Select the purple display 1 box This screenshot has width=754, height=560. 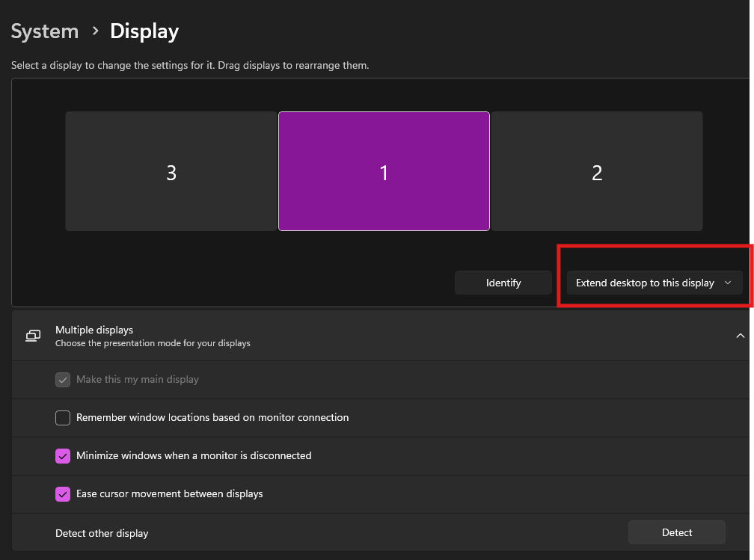[384, 172]
